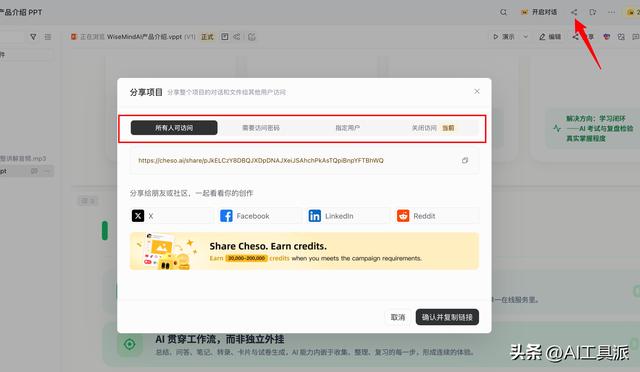Click the project share icon in top bar
640x372 pixels.
click(574, 12)
